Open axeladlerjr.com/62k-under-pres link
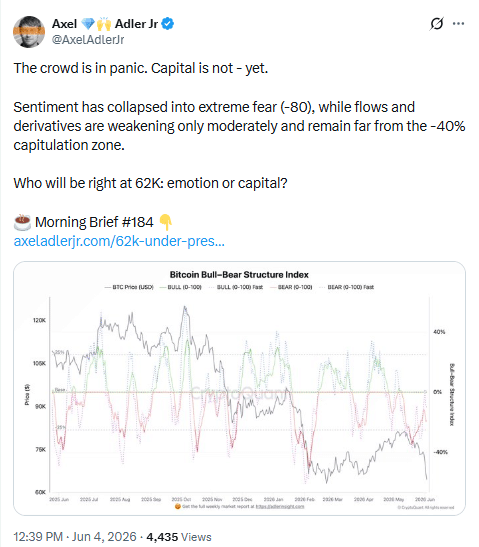The width and height of the screenshot is (479, 547). click(x=119, y=241)
